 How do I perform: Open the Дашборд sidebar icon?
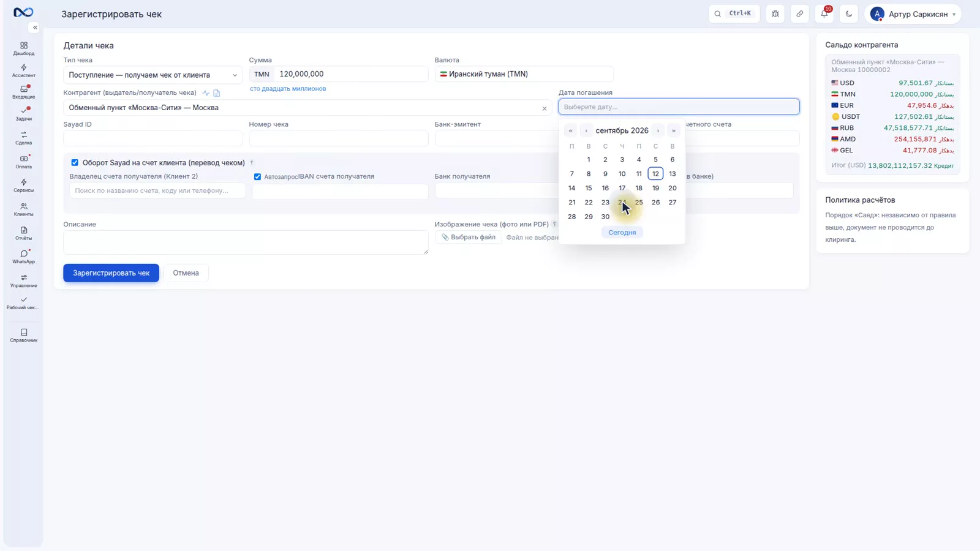coord(24,49)
